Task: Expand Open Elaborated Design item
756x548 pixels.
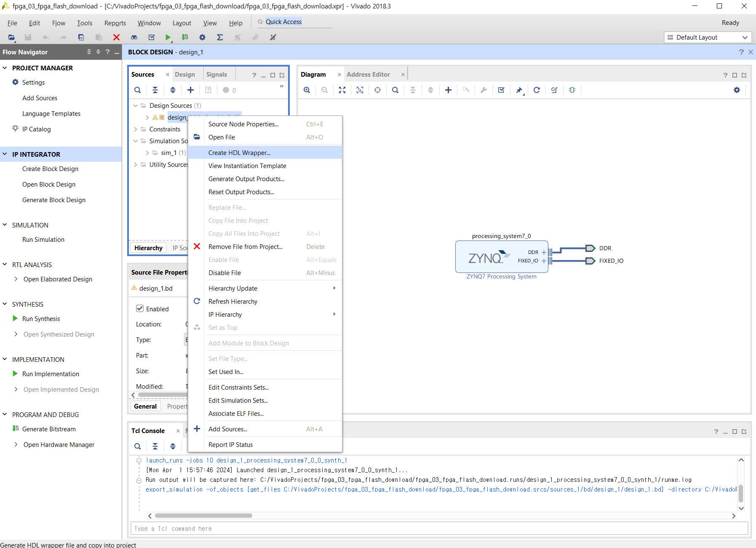Action: pos(16,279)
